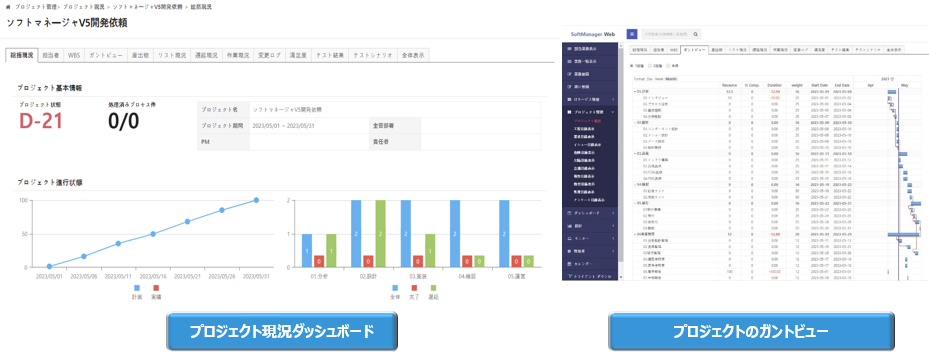929x360 pixels.
Task: Click the カレンダー calendar sidebar icon
Action: pyautogui.click(x=569, y=263)
